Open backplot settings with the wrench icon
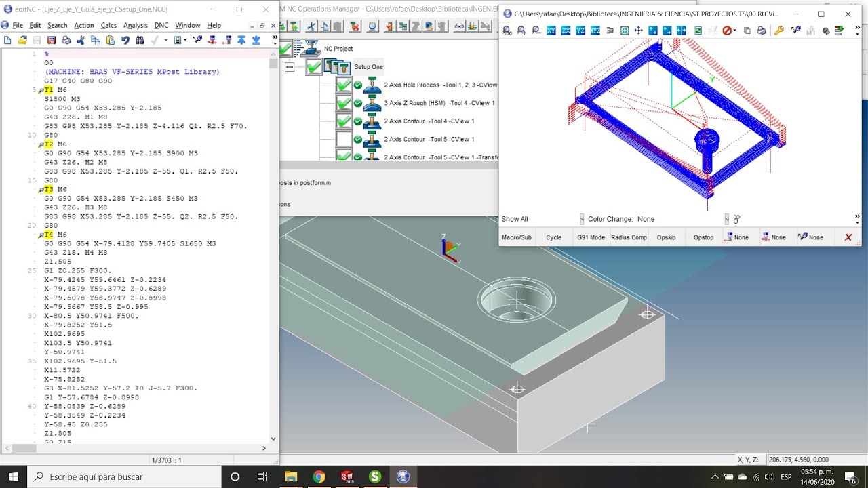 tap(779, 31)
